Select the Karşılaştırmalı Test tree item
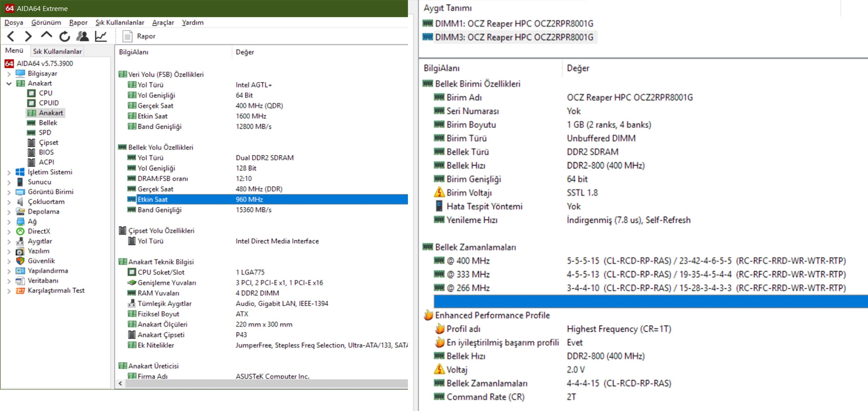 pyautogui.click(x=56, y=291)
